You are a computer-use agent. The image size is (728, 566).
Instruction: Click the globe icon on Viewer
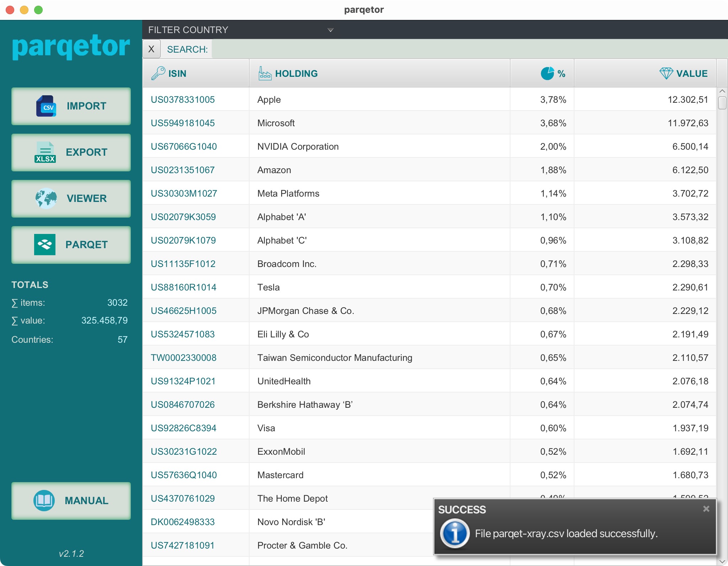(x=46, y=198)
